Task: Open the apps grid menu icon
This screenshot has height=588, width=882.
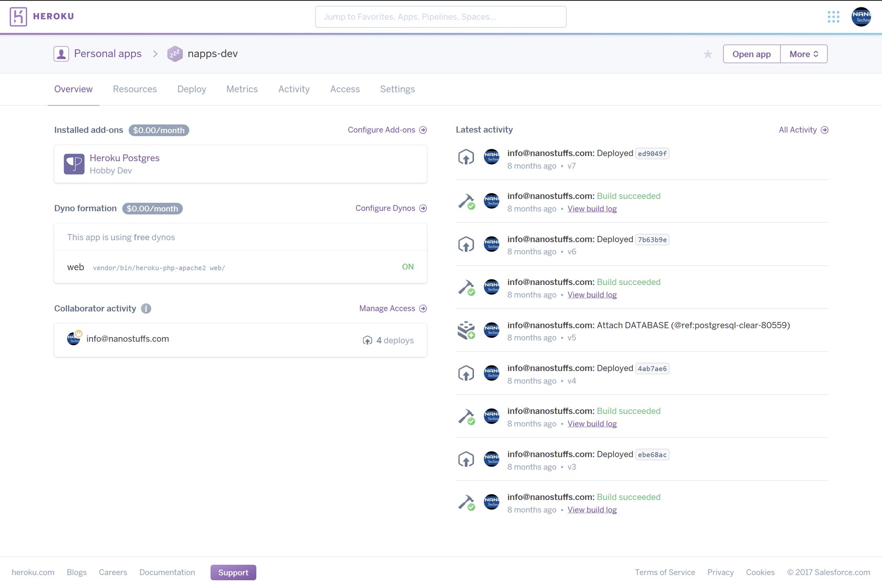Action: (x=833, y=17)
